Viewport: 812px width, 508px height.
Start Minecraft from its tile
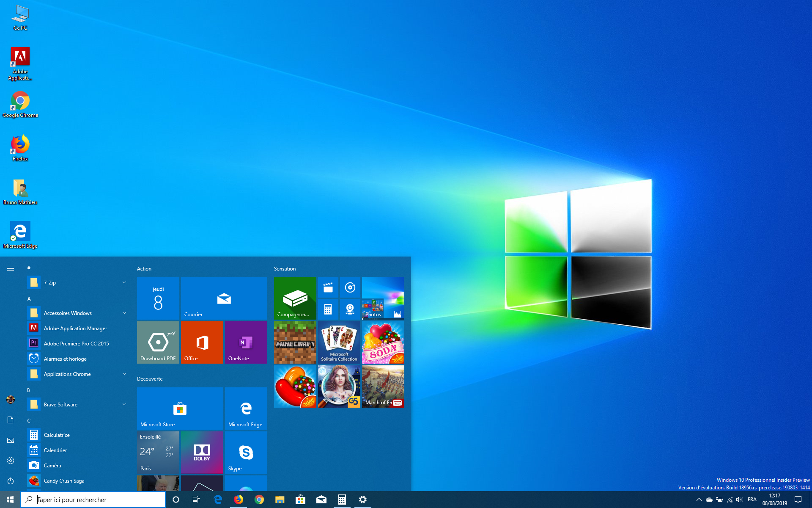295,342
